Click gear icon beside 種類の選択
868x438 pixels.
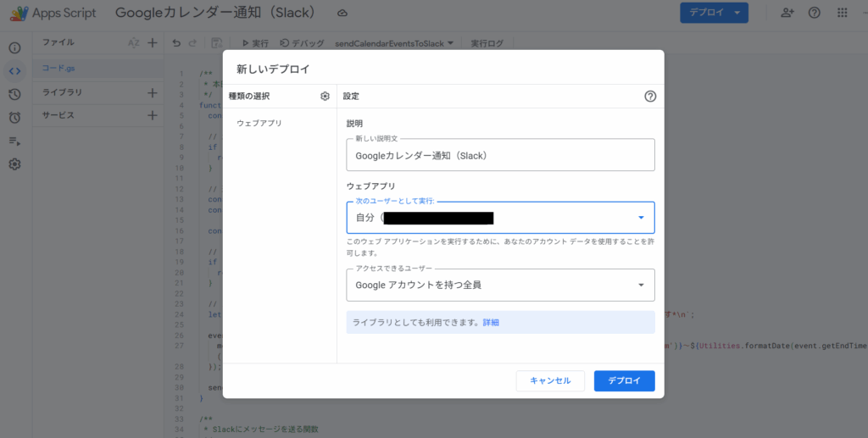325,97
